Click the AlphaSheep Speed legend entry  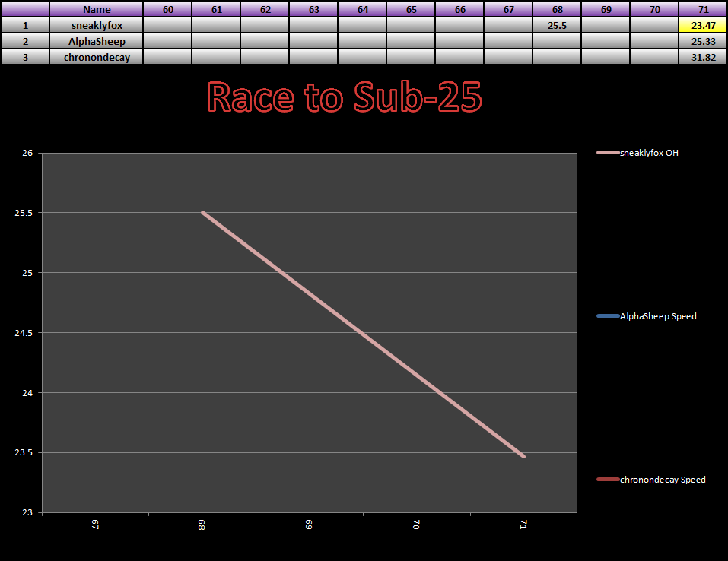pos(647,316)
